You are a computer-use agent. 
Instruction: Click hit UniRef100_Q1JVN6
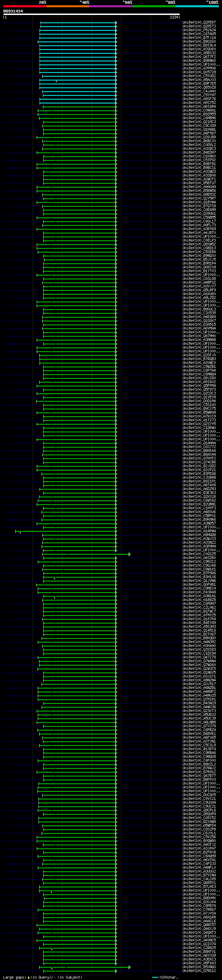point(199,581)
